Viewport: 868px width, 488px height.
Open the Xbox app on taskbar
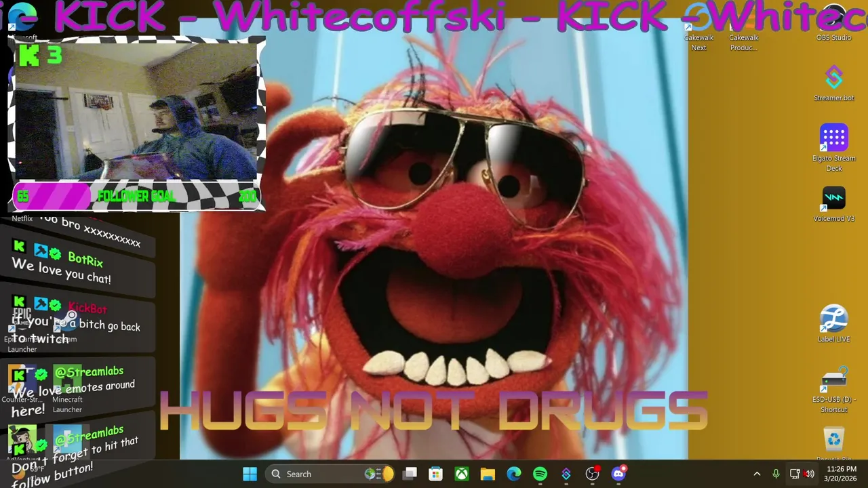(x=462, y=474)
